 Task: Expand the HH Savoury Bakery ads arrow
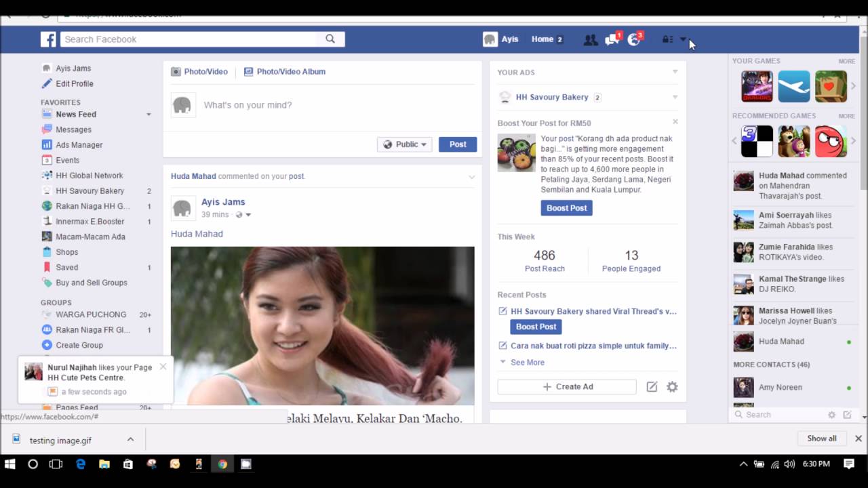pyautogui.click(x=675, y=97)
